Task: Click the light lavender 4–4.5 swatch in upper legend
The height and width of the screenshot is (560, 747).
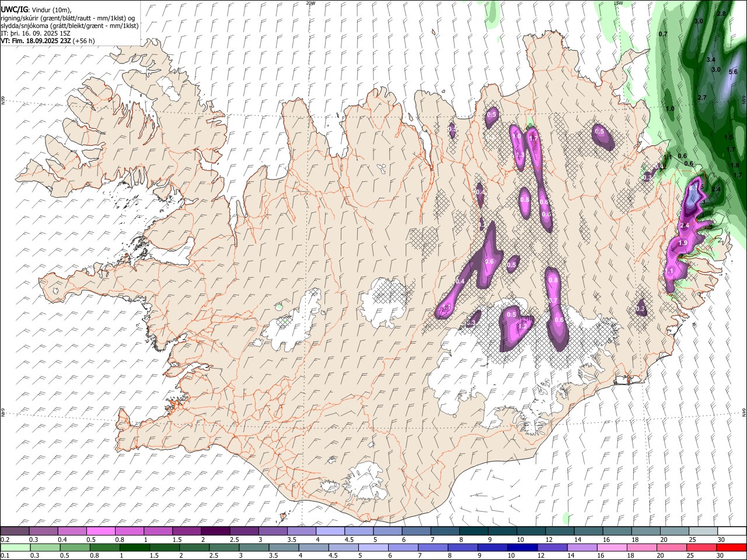Action: 330,531
